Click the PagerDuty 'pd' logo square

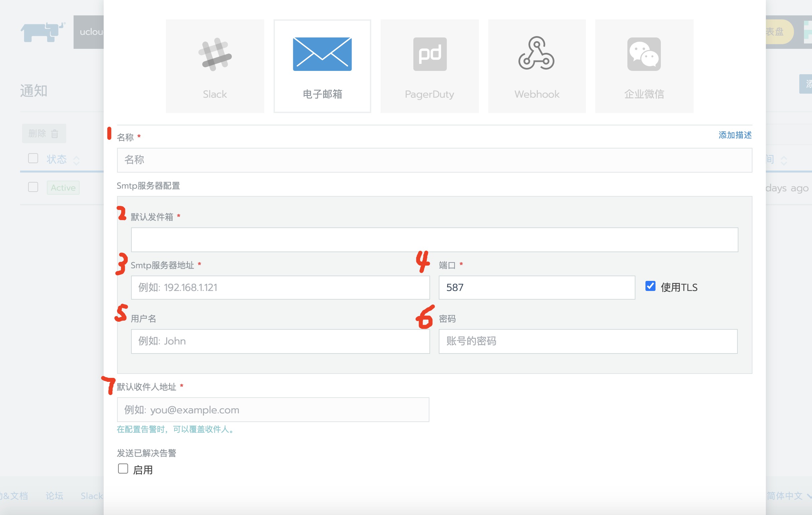430,54
